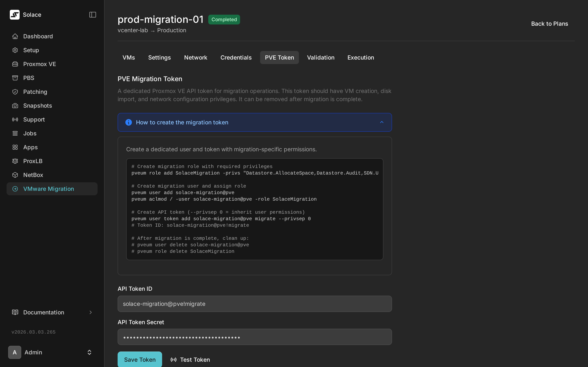Select the NetBox cube icon
Screen dimensions: 588x367
pyautogui.click(x=15, y=175)
